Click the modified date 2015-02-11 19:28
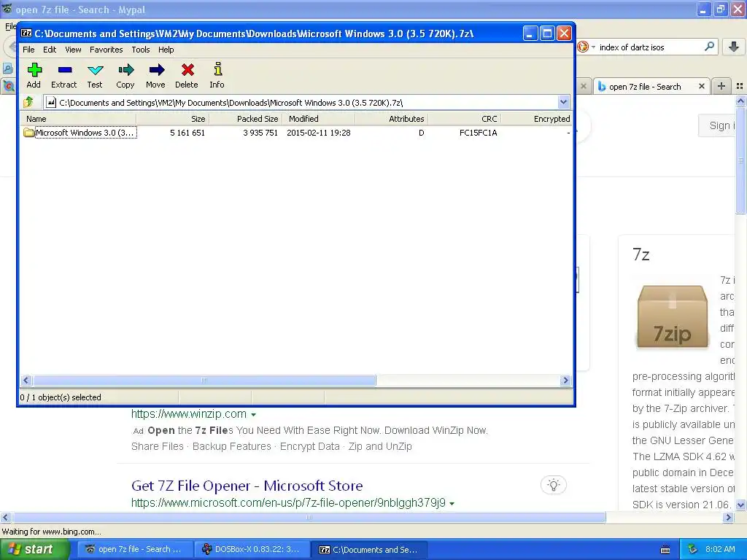This screenshot has height=560, width=747. coord(319,133)
